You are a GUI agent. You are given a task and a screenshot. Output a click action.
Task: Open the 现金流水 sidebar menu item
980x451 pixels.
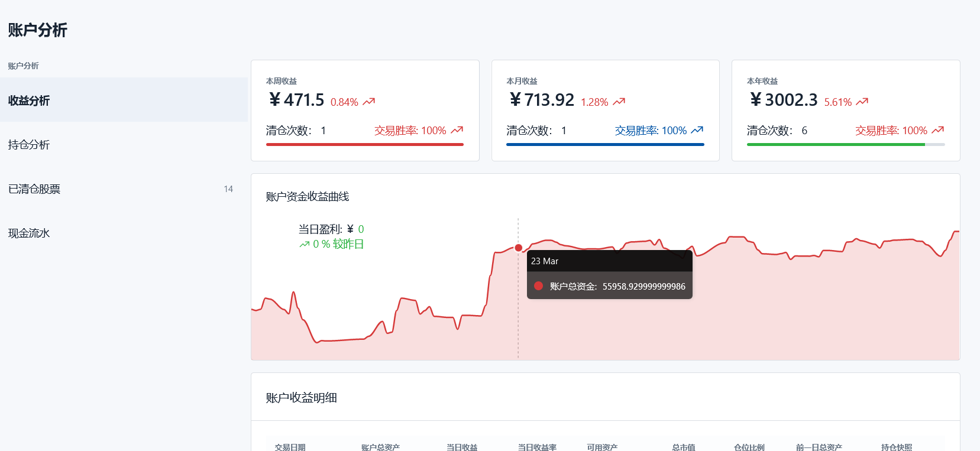coord(124,233)
